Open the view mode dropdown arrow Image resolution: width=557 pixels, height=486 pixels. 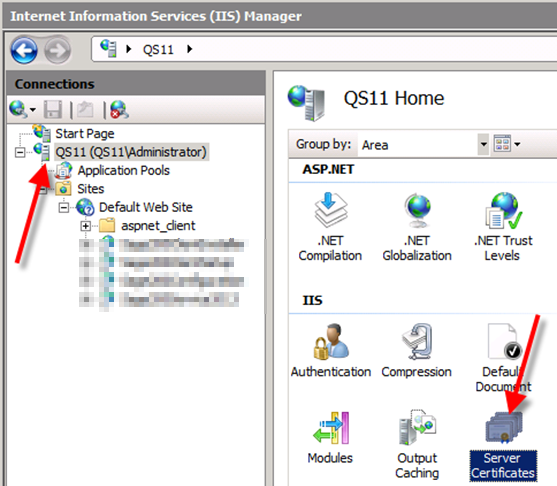click(517, 144)
